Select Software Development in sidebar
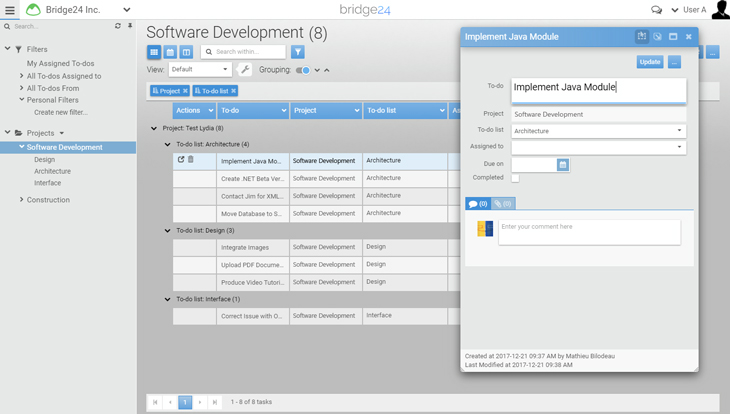The width and height of the screenshot is (730, 414). [x=64, y=147]
